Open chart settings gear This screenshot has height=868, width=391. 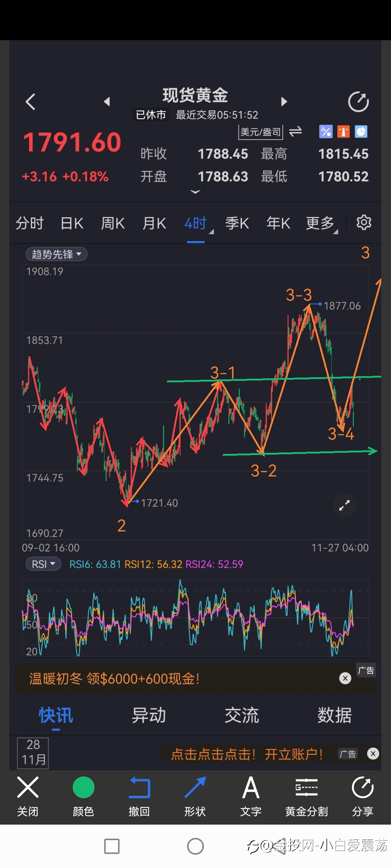pyautogui.click(x=364, y=222)
